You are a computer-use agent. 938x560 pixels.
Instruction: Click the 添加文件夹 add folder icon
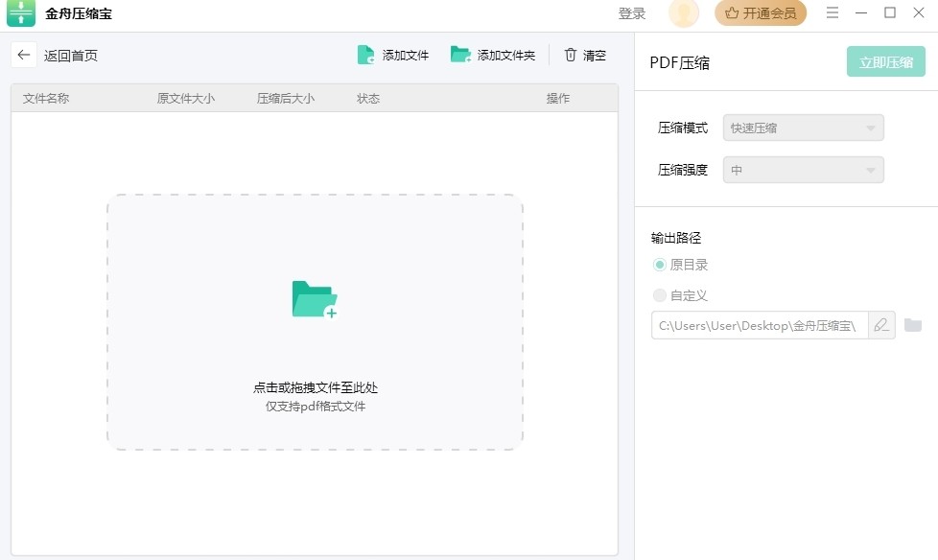pyautogui.click(x=460, y=55)
